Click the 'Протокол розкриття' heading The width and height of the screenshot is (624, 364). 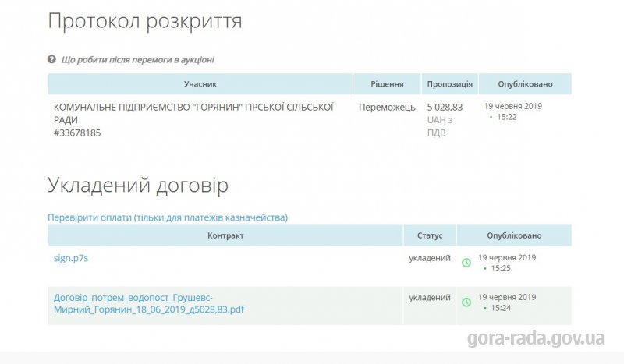click(145, 21)
